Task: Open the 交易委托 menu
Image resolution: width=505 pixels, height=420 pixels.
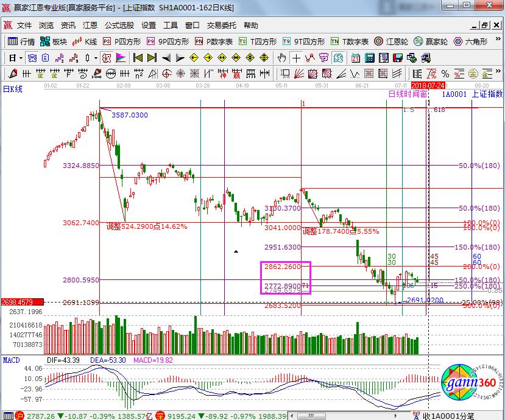Action: coord(222,26)
